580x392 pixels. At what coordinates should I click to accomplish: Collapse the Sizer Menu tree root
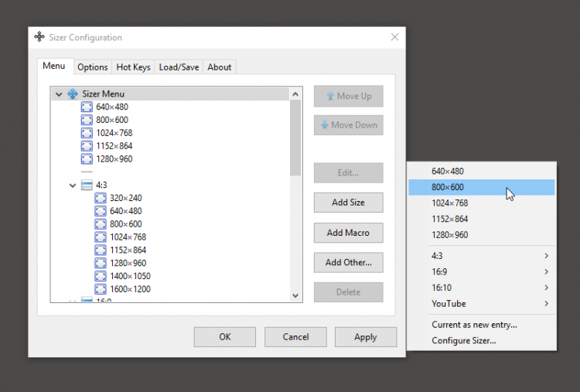59,94
